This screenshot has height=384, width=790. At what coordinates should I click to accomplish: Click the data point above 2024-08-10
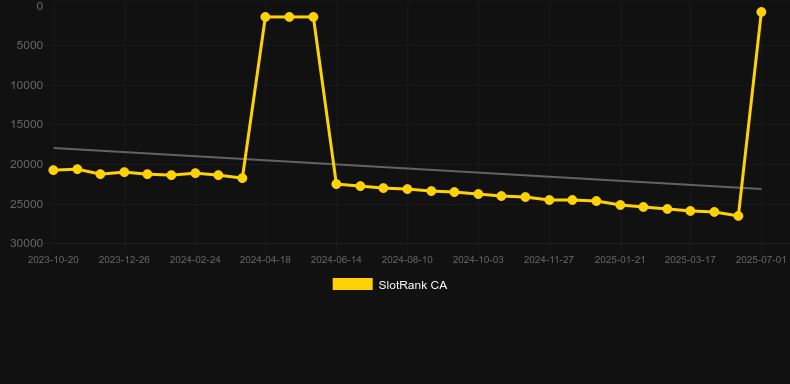(x=407, y=189)
